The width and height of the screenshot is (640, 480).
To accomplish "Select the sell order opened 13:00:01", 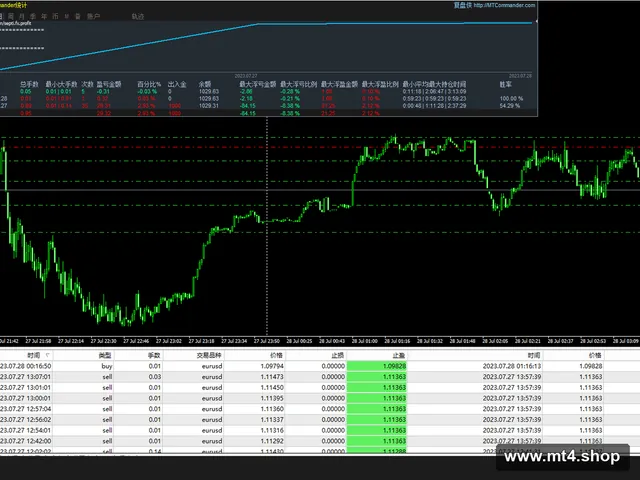I will [320, 398].
